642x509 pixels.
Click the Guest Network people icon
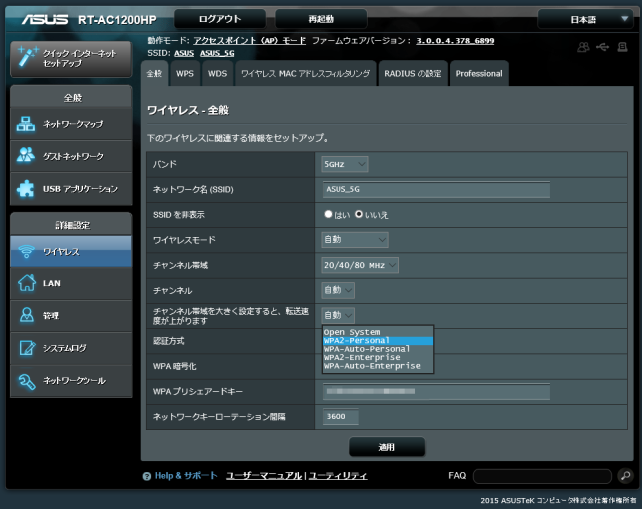pos(26,155)
